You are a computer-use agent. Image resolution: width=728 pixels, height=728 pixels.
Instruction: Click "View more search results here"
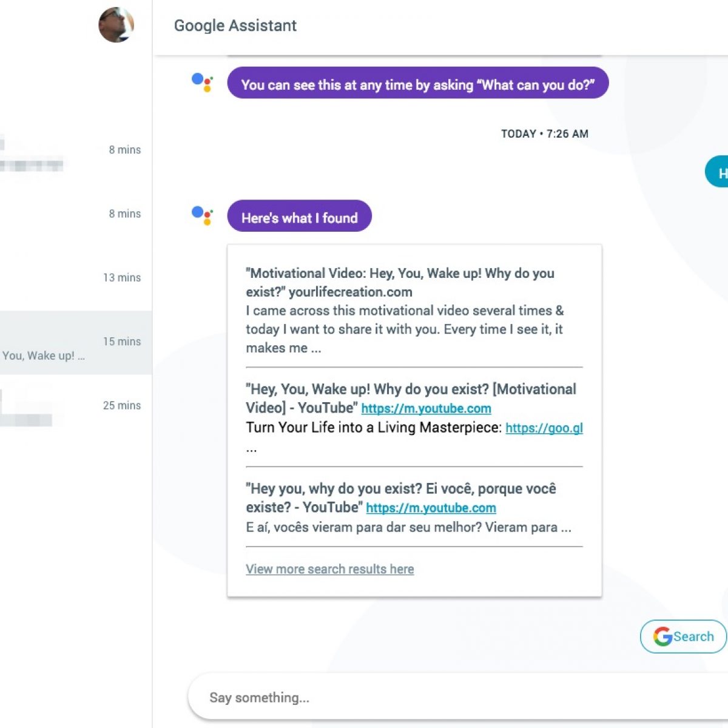coord(329,569)
